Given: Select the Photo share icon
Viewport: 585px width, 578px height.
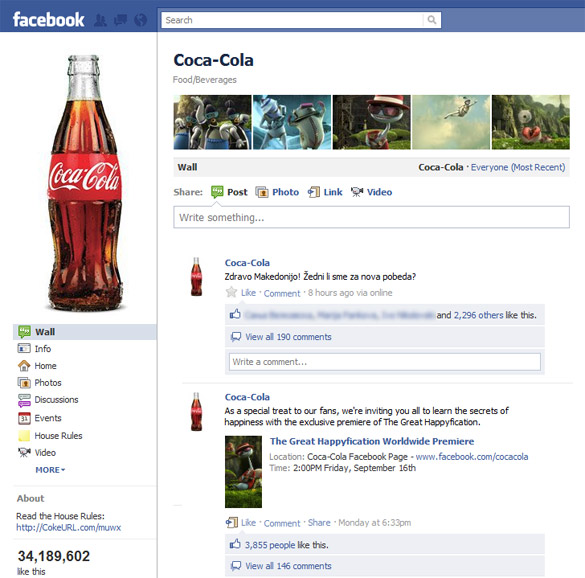Looking at the screenshot, I should point(262,192).
